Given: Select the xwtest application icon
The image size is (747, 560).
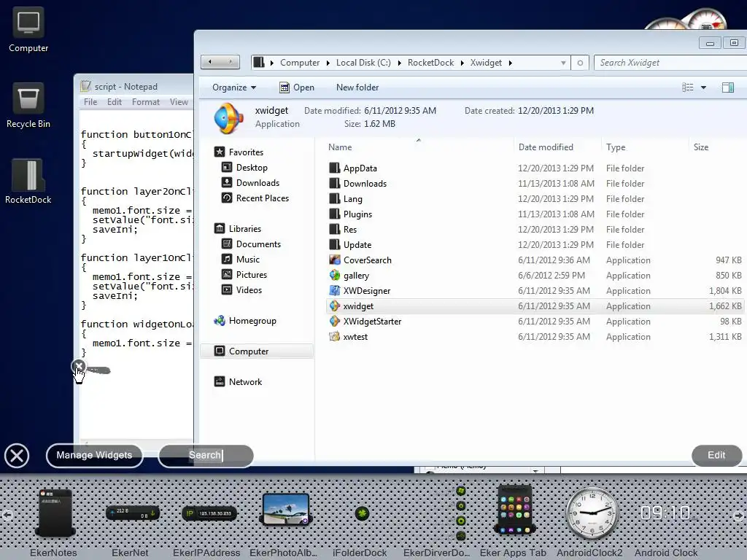Looking at the screenshot, I should coord(335,337).
